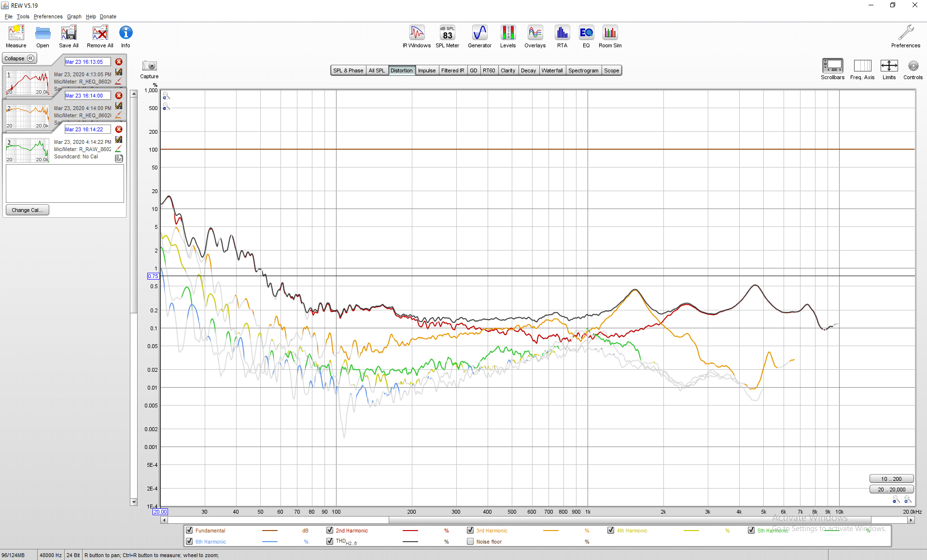Switch to the Spectrogram tab
This screenshot has height=560, width=927.
point(583,70)
